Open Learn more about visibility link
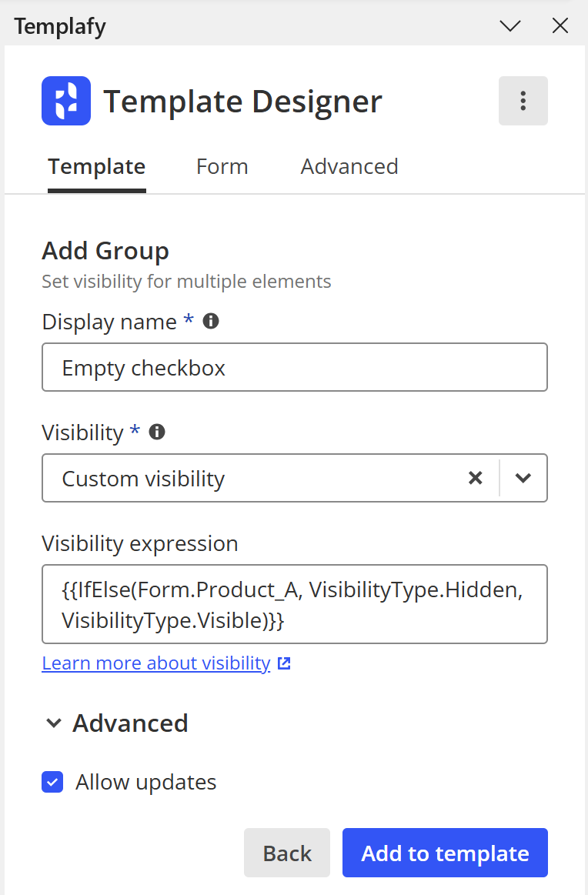Viewport: 588px width, 895px height. [155, 663]
